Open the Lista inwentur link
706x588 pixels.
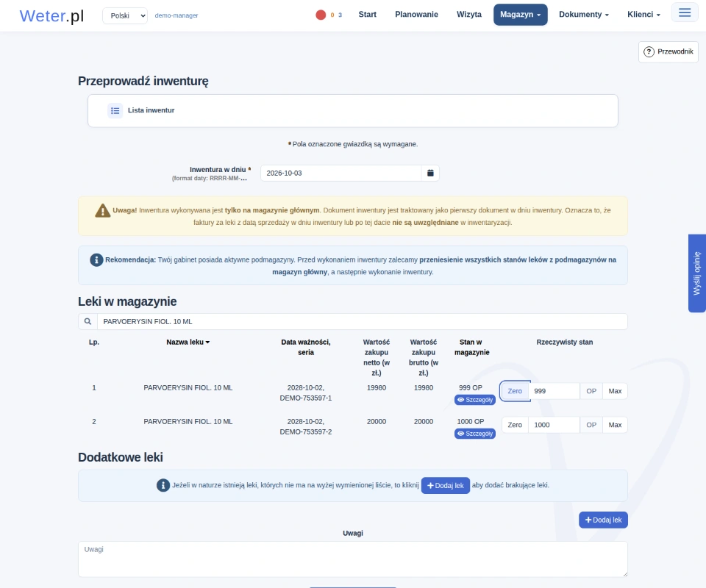(151, 110)
